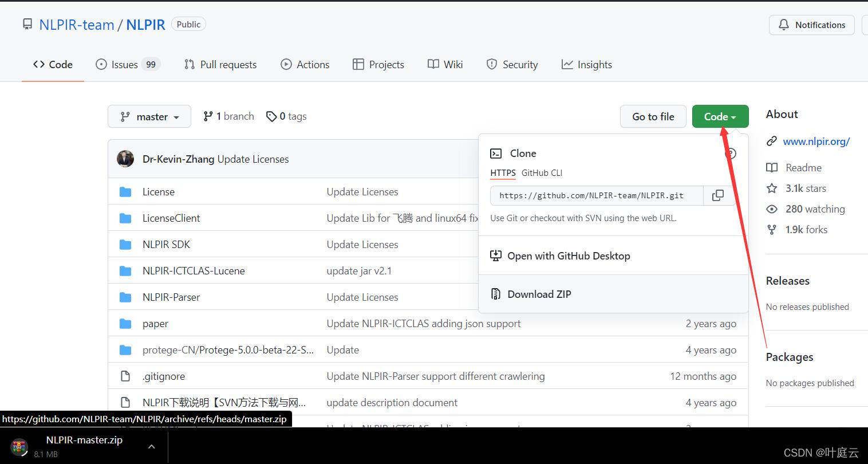Choose Open with GitHub Desktop
This screenshot has height=464, width=868.
click(x=569, y=256)
